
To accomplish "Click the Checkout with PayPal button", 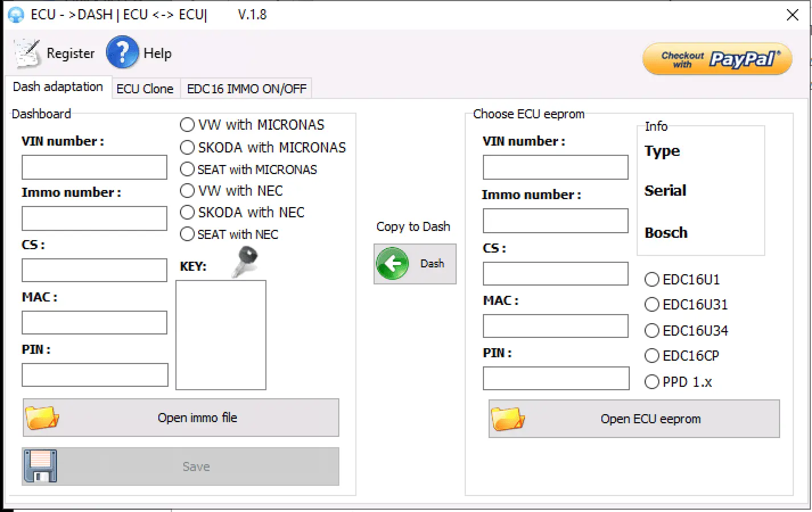I will coord(717,59).
